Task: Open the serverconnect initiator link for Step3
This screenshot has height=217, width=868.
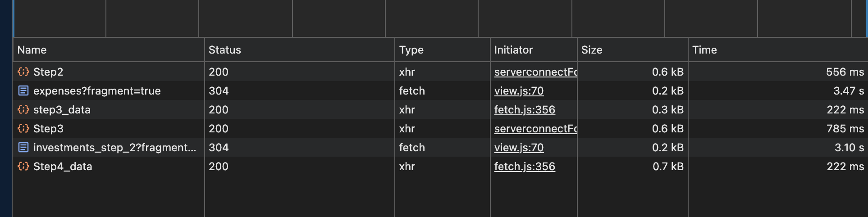Action: 535,129
